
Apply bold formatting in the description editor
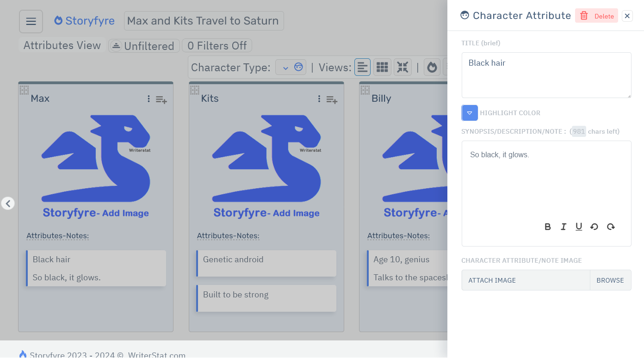tap(548, 227)
